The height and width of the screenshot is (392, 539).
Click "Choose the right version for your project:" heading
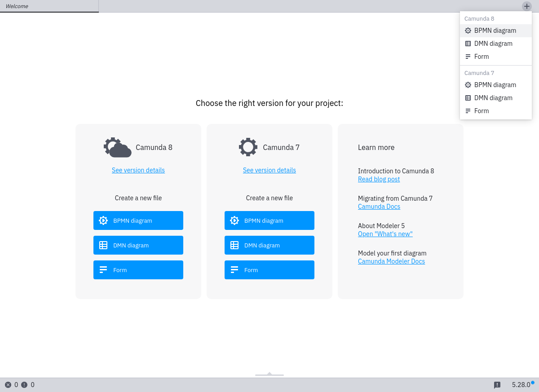[x=269, y=103]
